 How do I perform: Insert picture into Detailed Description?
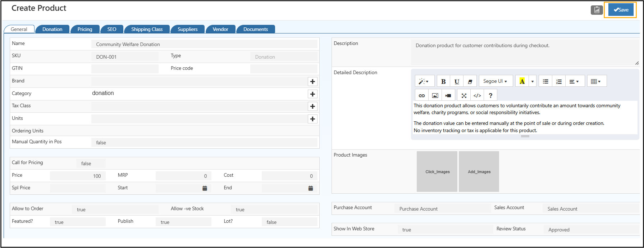(x=435, y=95)
